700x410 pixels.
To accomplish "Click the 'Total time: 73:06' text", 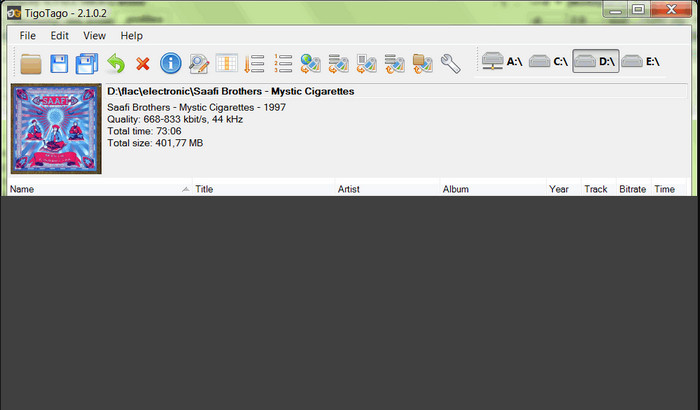I will [x=144, y=131].
